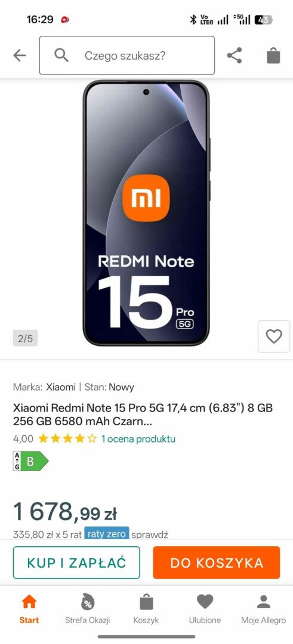Open Strefa Okazji tab

88,609
